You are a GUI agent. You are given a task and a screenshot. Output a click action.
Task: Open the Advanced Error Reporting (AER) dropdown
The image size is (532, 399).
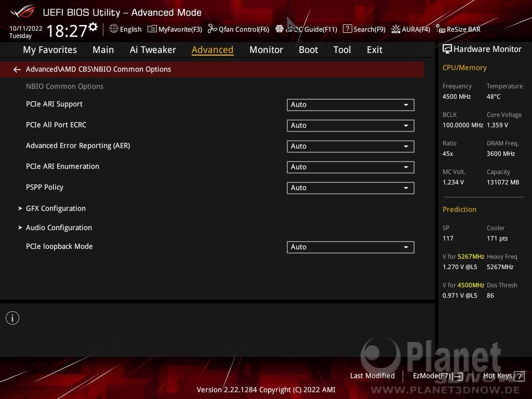(x=351, y=146)
